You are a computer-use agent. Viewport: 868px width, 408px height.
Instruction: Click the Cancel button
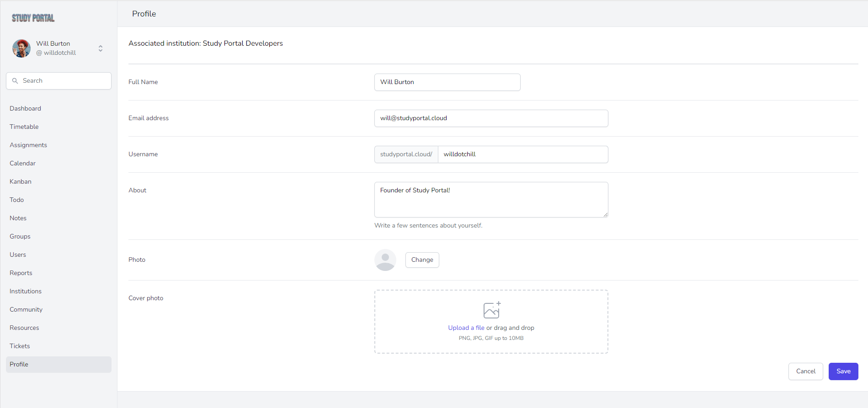pyautogui.click(x=805, y=371)
